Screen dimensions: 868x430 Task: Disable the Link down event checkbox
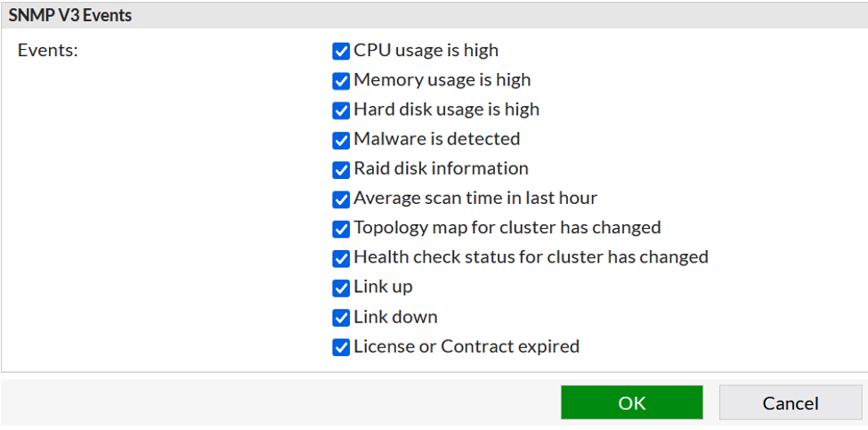(341, 318)
